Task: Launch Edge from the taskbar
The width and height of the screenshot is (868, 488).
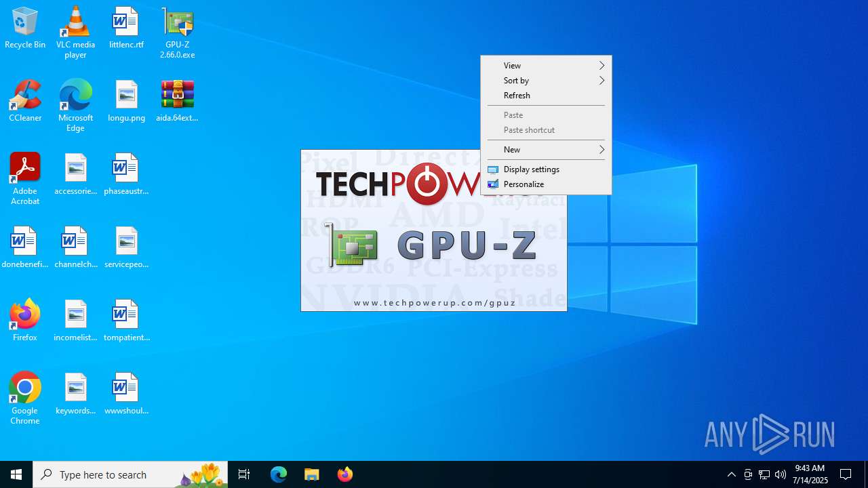Action: coord(279,474)
